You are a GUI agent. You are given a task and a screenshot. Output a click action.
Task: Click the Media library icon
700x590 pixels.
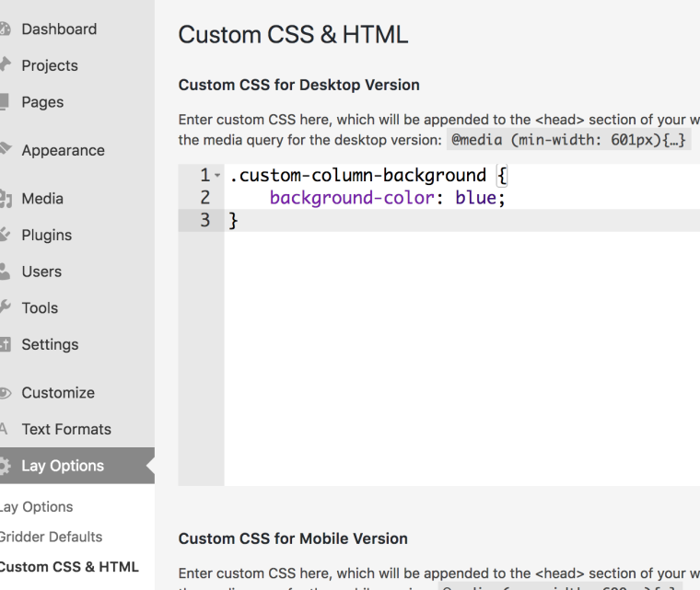tap(5, 198)
